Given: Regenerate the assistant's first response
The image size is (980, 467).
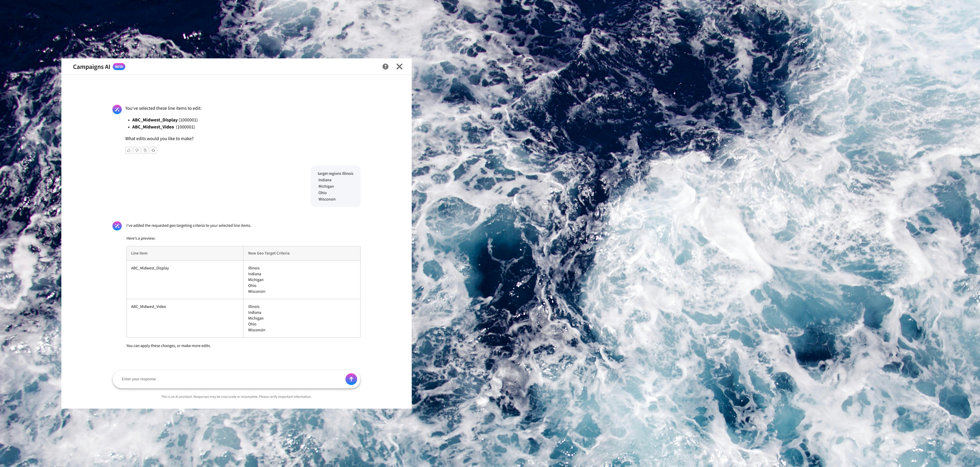Looking at the screenshot, I should coord(153,150).
